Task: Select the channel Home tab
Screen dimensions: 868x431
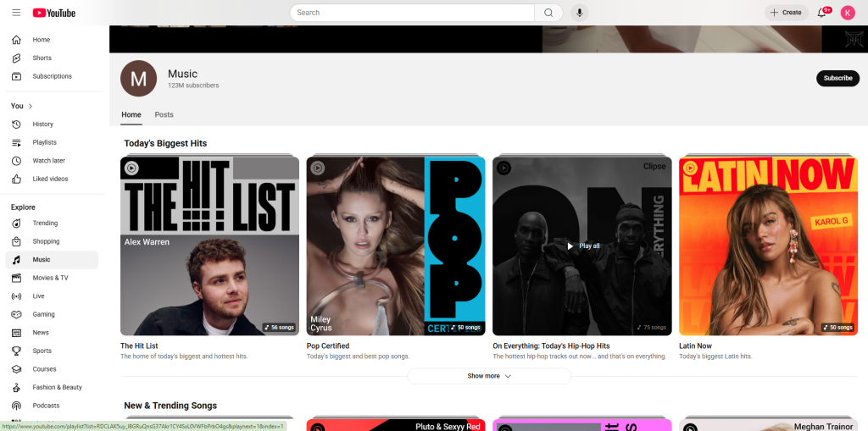Action: pos(131,115)
